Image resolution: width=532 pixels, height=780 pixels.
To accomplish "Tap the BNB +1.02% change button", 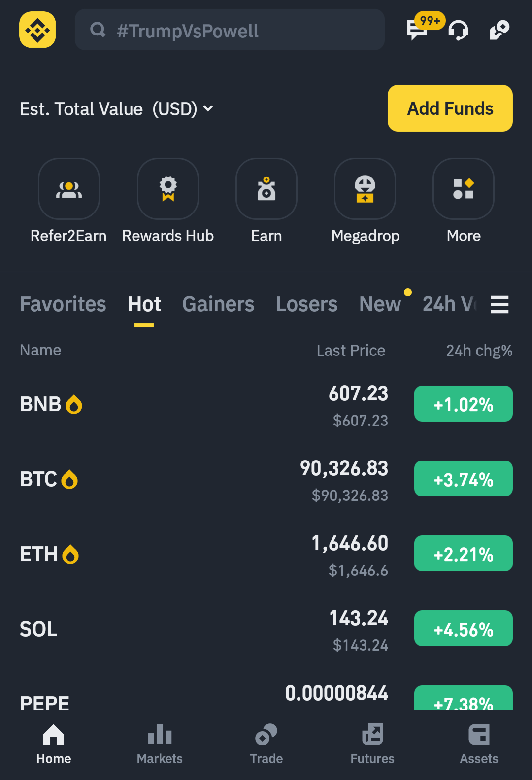I will 463,404.
